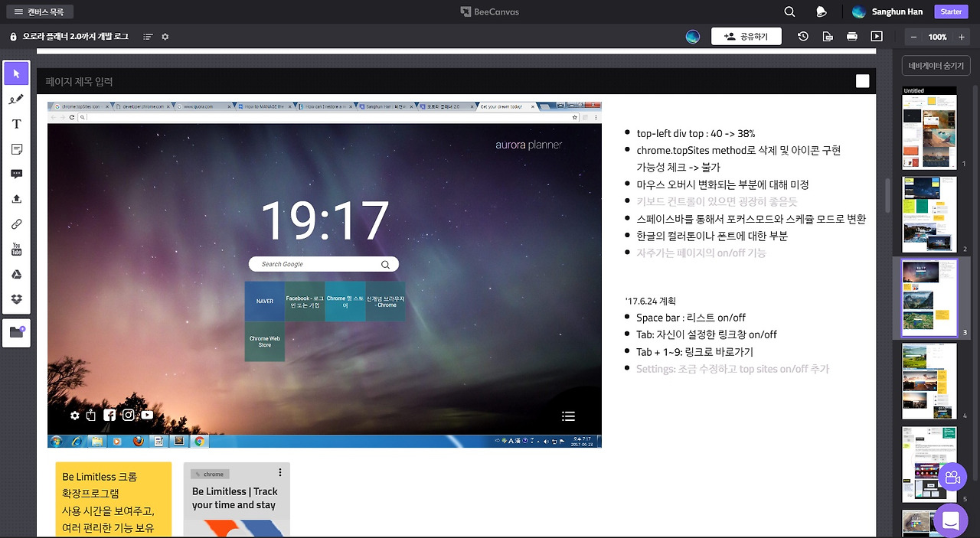
Task: Open page 1 thumbnail in navigator
Action: click(x=929, y=128)
